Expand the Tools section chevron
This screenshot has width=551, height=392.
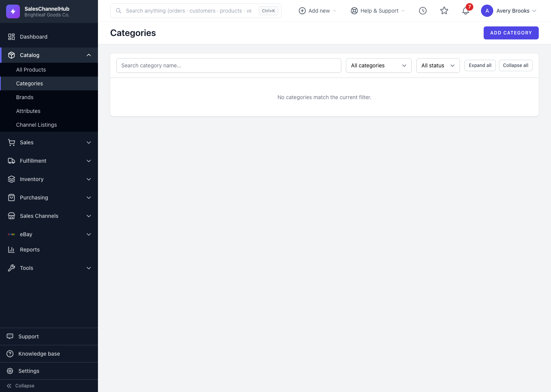[x=89, y=268]
